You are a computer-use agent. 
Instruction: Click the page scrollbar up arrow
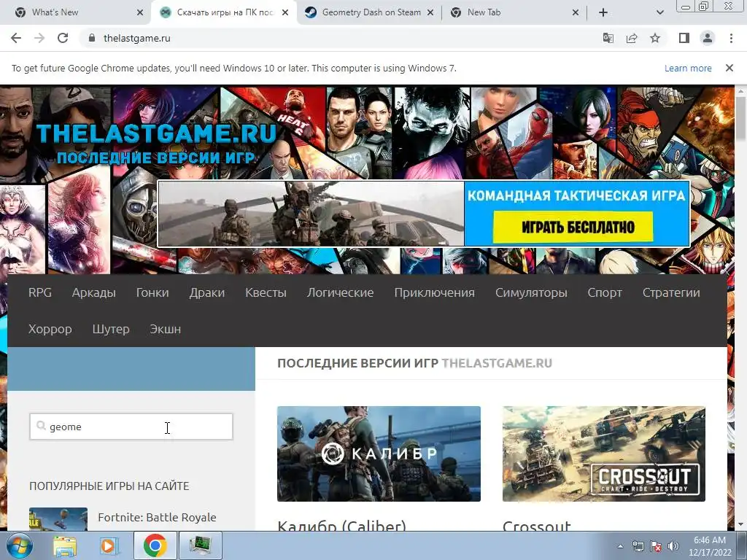click(741, 90)
